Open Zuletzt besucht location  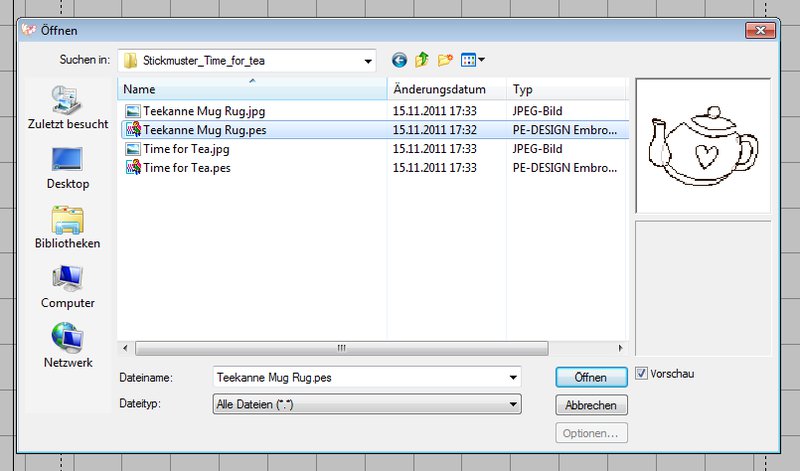[68, 108]
